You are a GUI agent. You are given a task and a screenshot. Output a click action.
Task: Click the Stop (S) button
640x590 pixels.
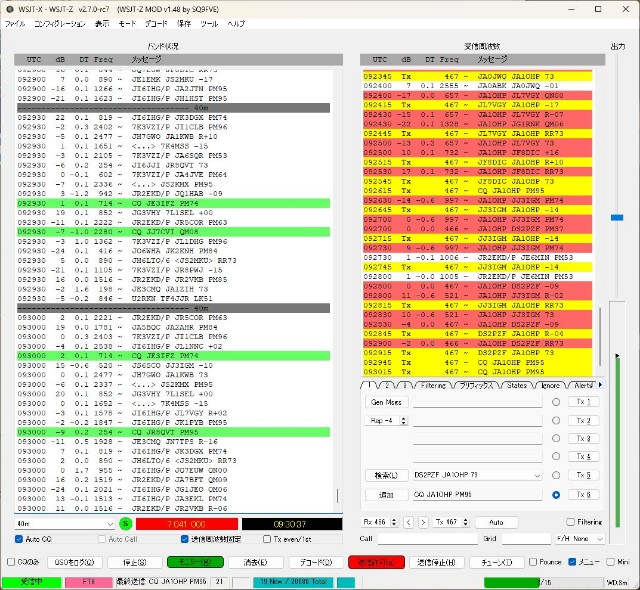coord(134,562)
